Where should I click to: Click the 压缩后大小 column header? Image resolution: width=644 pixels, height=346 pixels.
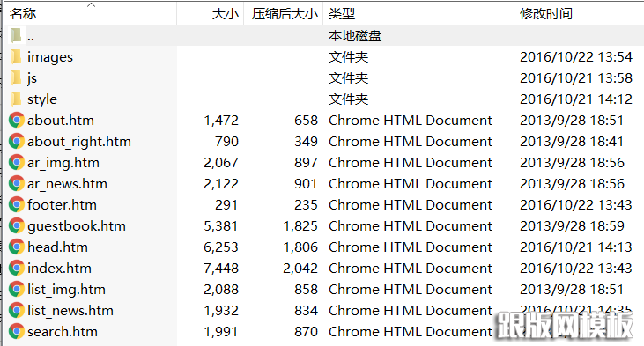pos(284,14)
